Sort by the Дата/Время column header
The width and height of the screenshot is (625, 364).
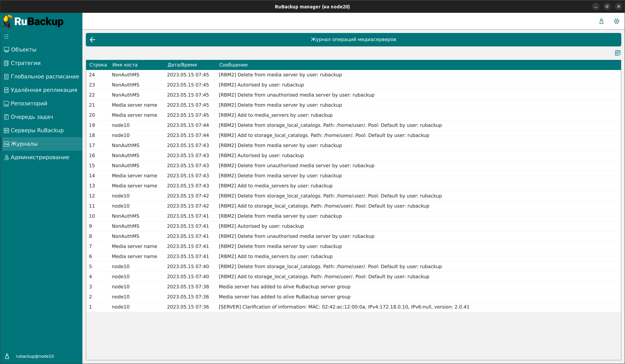(182, 65)
